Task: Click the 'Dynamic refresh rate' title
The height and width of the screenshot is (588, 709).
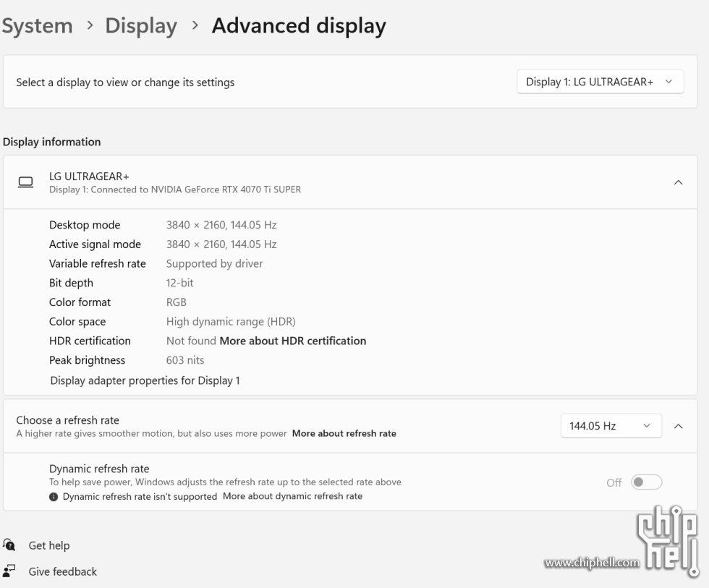Action: 99,469
